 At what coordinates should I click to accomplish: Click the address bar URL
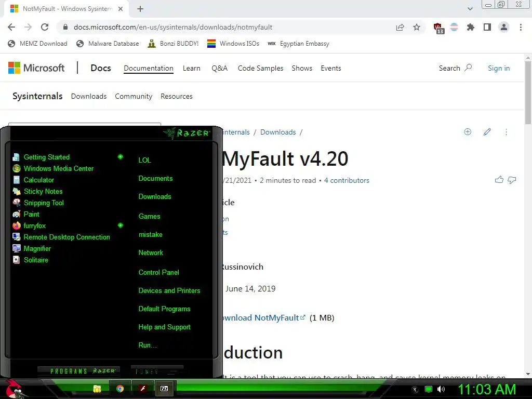[173, 27]
